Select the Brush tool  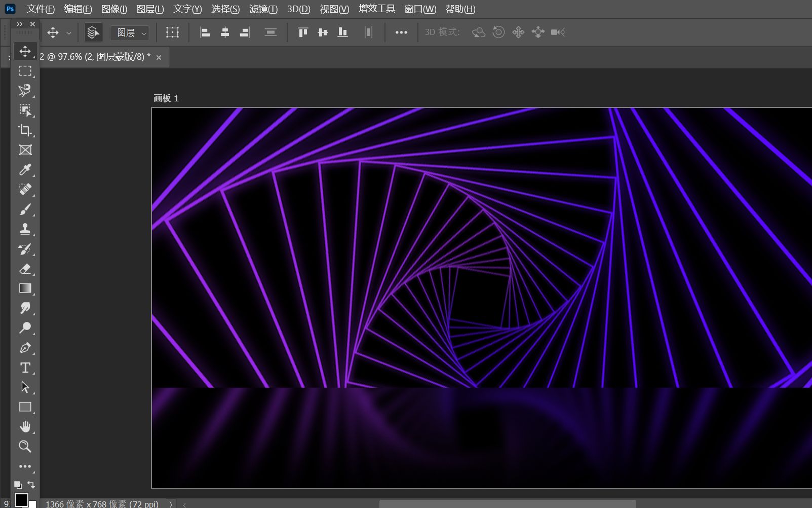pos(25,209)
